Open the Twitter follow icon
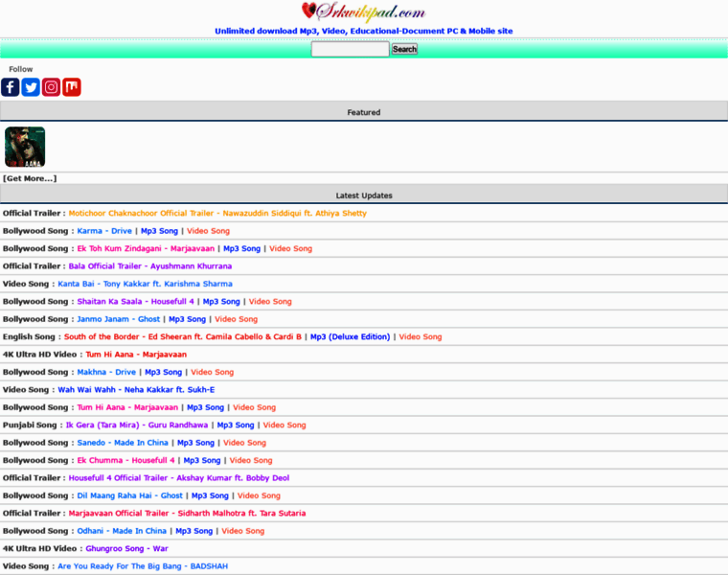This screenshot has height=575, width=728. click(31, 87)
